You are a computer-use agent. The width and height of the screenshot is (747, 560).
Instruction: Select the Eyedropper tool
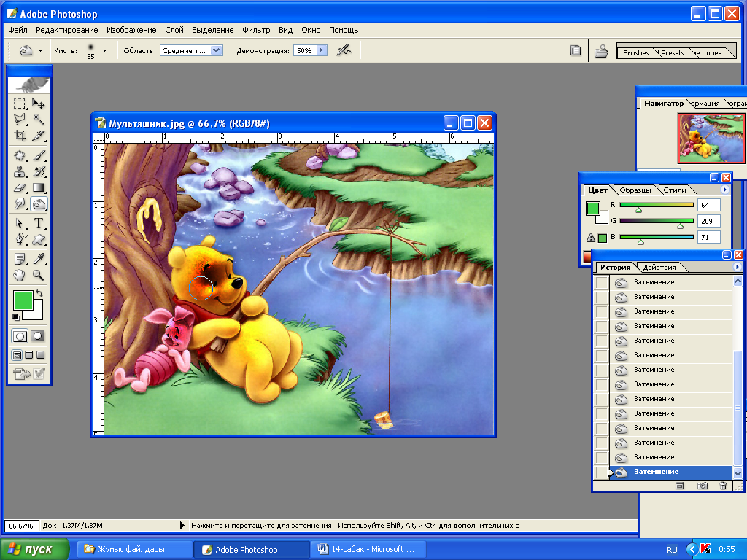(x=38, y=259)
